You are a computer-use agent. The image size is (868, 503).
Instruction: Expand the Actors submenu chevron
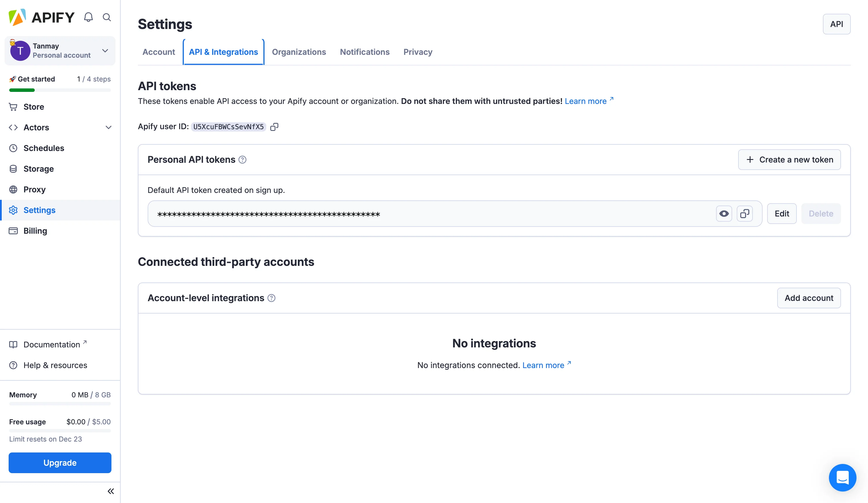point(109,127)
